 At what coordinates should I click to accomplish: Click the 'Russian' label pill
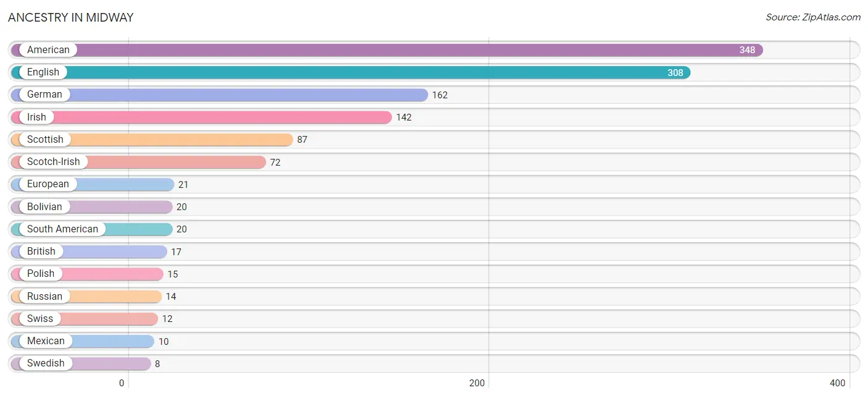pos(44,296)
